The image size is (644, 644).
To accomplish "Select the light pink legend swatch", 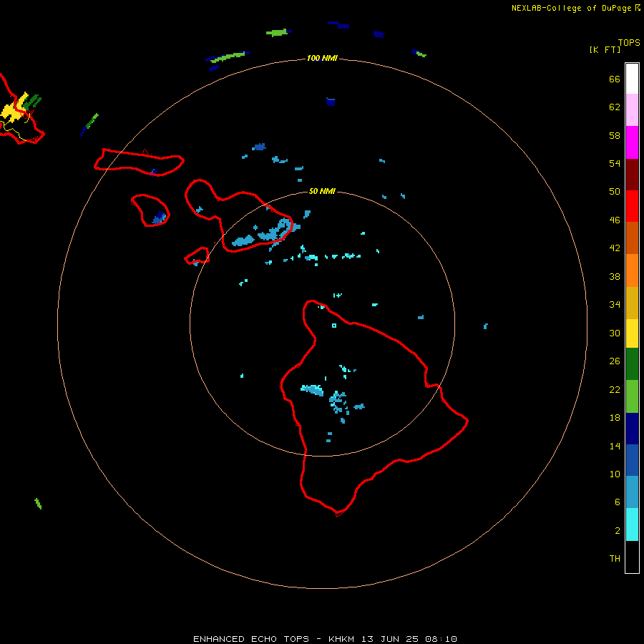I will point(632,110).
